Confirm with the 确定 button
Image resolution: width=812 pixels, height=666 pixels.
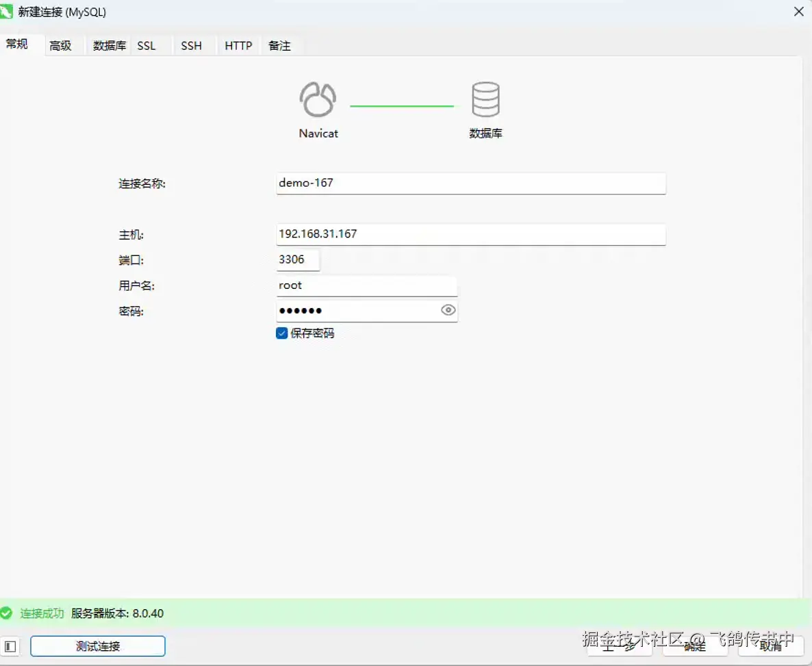[695, 645]
